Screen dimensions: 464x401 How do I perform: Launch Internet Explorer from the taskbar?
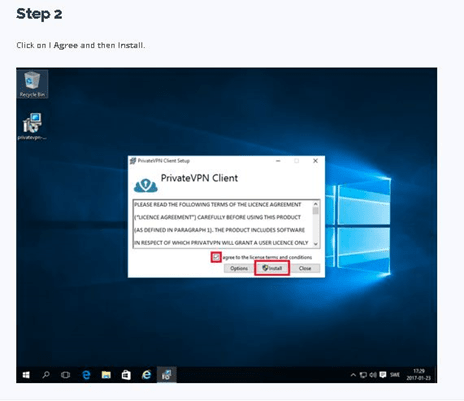[x=146, y=375]
